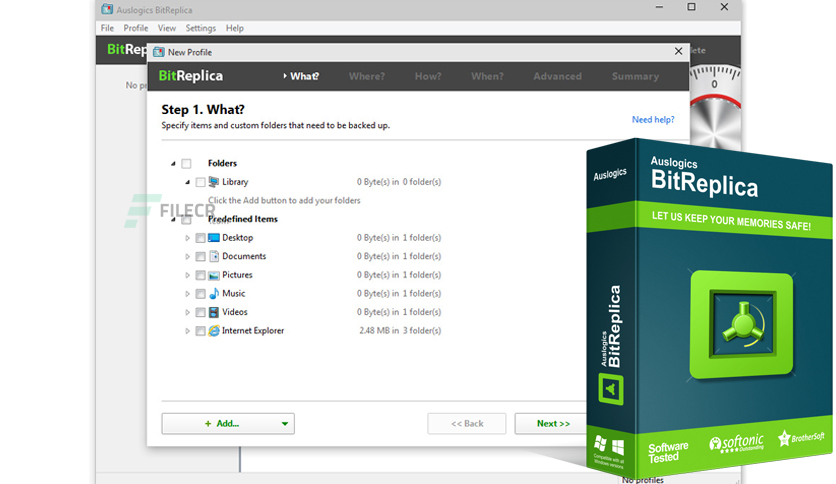Expand the Documents tree node
Image resolution: width=836 pixels, height=484 pixels.
tap(187, 256)
